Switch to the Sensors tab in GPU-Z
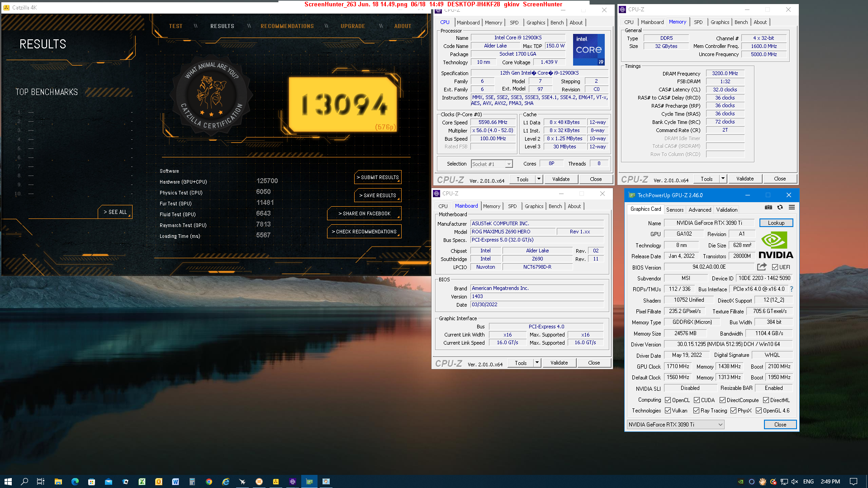 click(x=674, y=210)
